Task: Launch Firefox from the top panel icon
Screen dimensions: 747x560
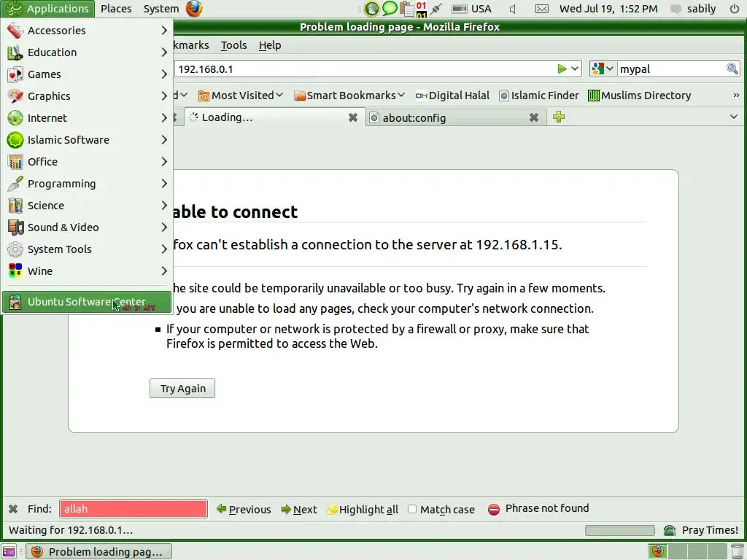Action: [x=194, y=9]
